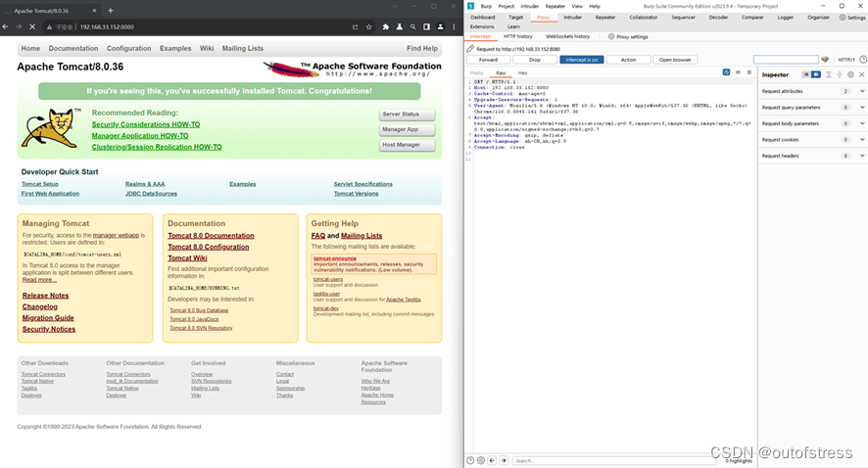Open the Action menu button
This screenshot has height=468, width=868.
click(x=628, y=60)
